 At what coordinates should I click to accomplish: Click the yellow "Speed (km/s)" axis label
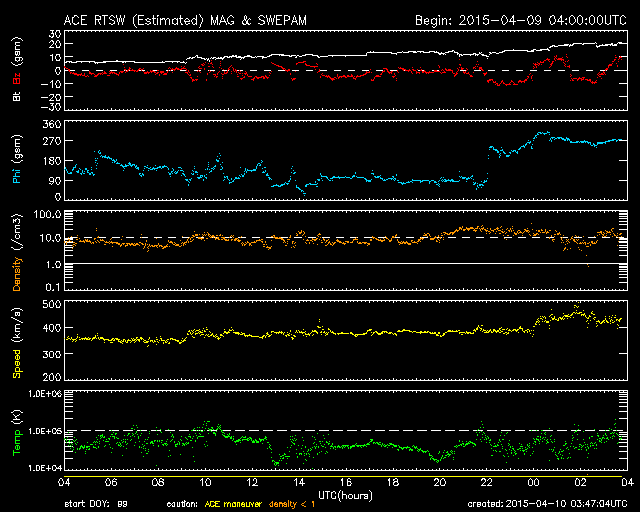click(x=17, y=343)
